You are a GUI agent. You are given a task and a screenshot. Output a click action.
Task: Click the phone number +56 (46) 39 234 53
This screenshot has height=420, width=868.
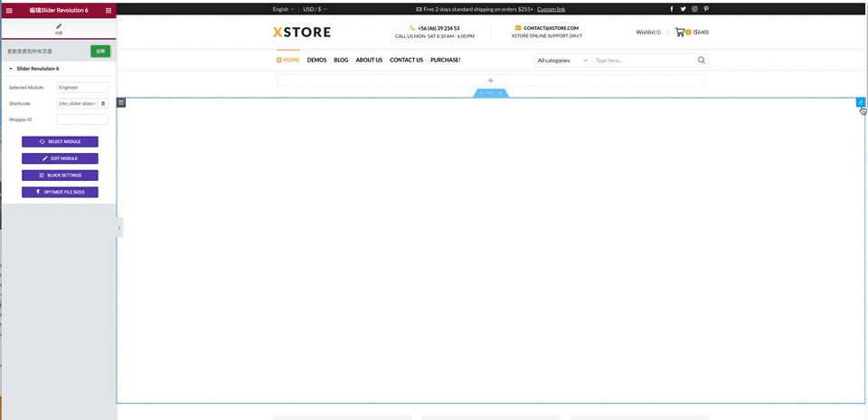439,28
